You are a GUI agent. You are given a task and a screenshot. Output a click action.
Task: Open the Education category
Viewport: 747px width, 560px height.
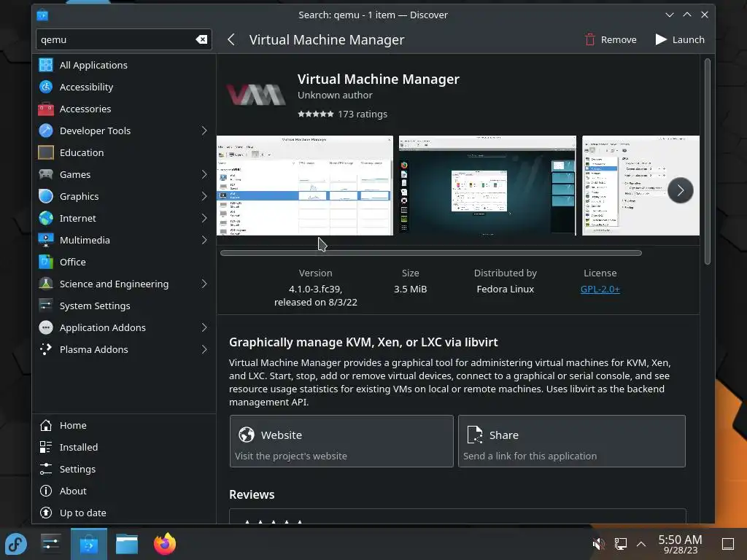point(124,152)
